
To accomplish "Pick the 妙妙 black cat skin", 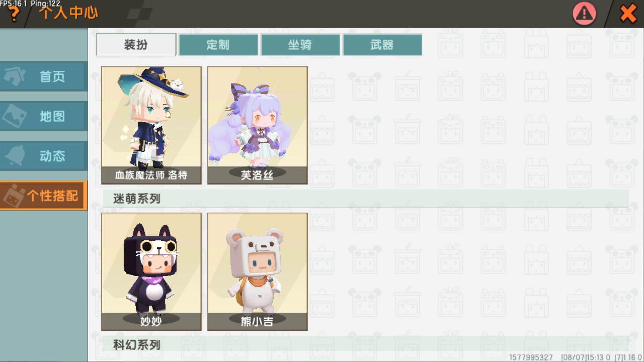I will pyautogui.click(x=151, y=271).
